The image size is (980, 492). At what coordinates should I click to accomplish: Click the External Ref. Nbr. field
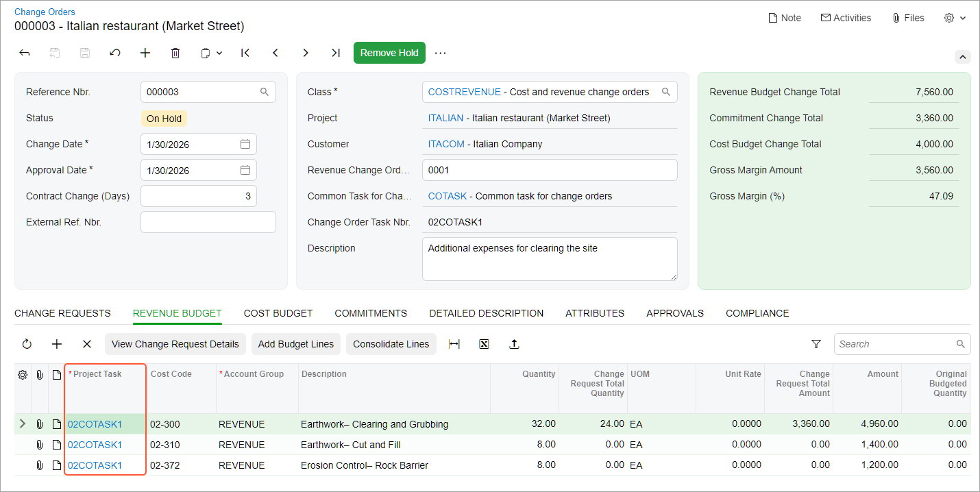[x=208, y=222]
